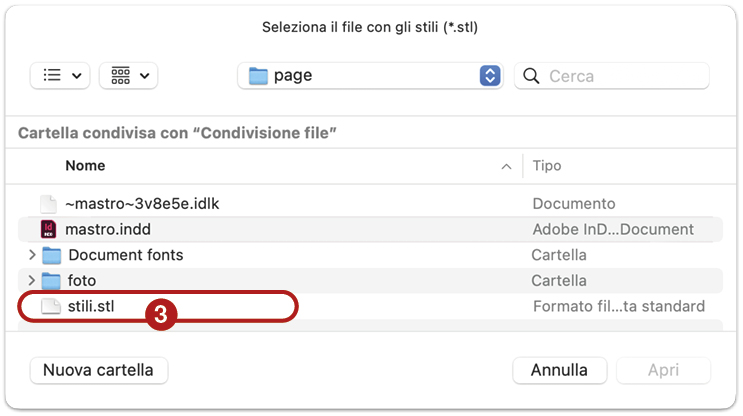Click the list view icon
Image resolution: width=743 pixels, height=416 pixels.
tap(52, 75)
